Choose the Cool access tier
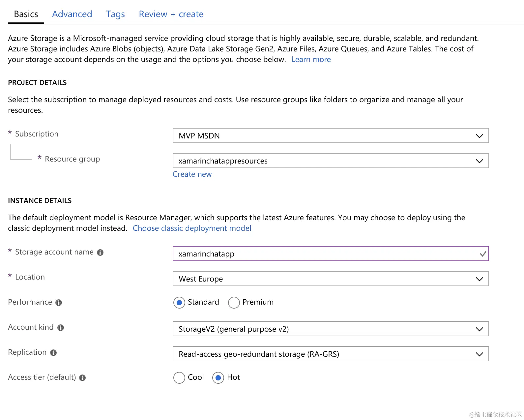Image resolution: width=524 pixels, height=420 pixels. [x=179, y=378]
